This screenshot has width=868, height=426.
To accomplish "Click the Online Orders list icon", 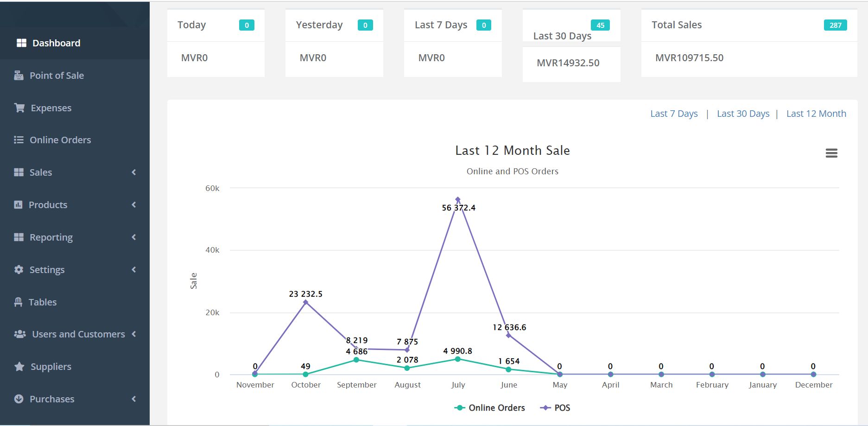I will (19, 140).
